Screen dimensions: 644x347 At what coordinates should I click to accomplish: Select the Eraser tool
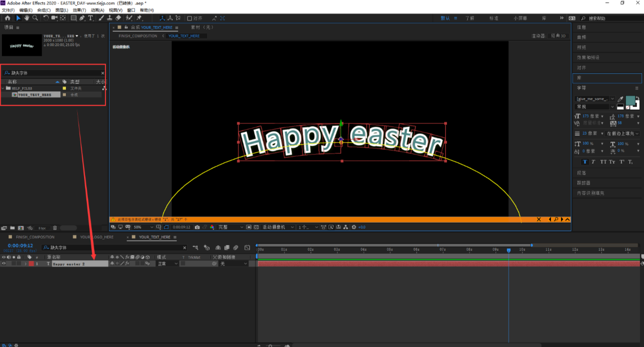118,18
